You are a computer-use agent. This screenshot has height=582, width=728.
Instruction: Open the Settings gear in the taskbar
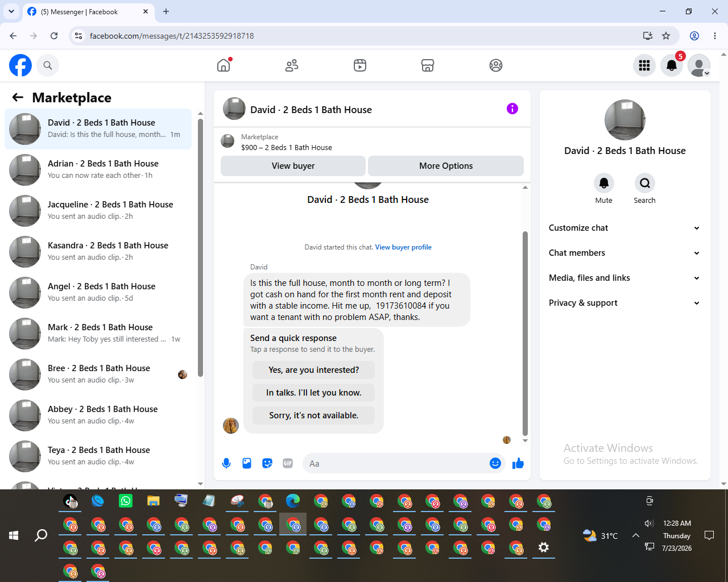[x=544, y=547]
